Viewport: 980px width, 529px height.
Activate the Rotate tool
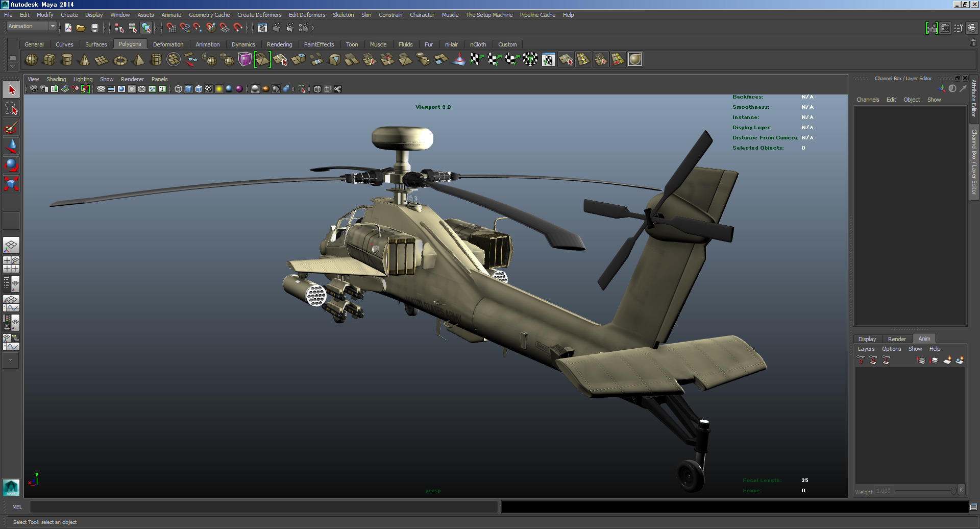click(x=11, y=165)
